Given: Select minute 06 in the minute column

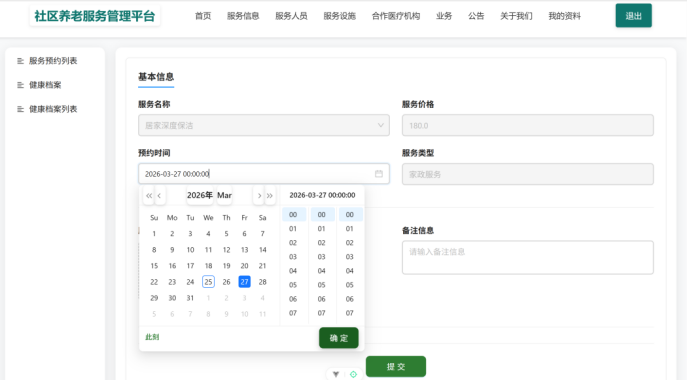Looking at the screenshot, I should pos(322,299).
